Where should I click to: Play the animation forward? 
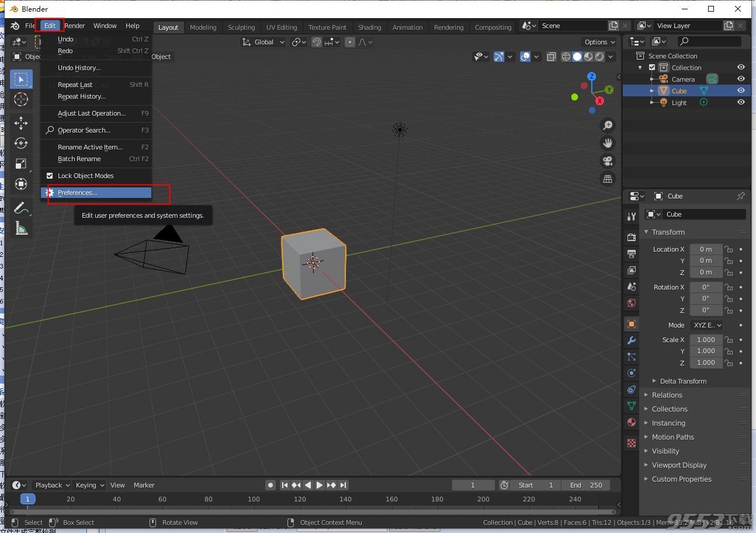(320, 485)
